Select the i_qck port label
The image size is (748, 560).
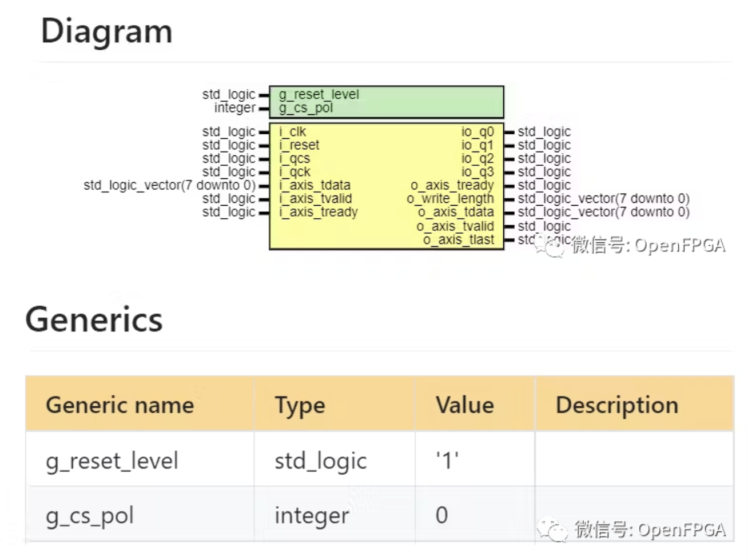(x=295, y=172)
